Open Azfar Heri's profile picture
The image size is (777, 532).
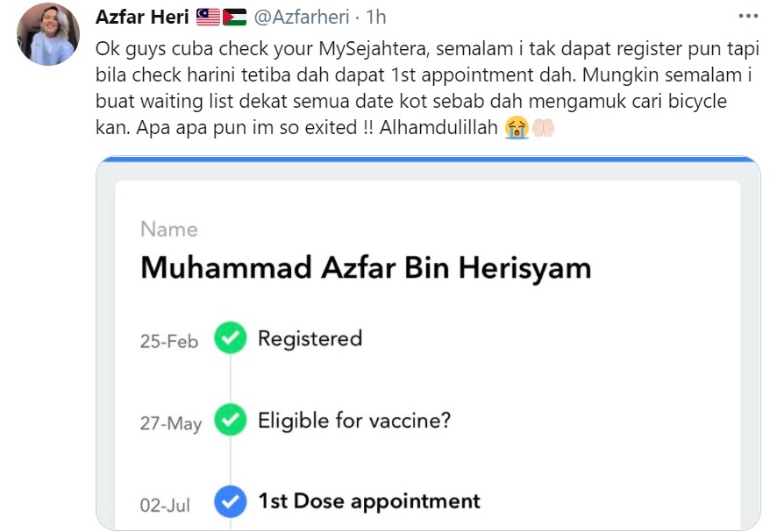[x=48, y=34]
